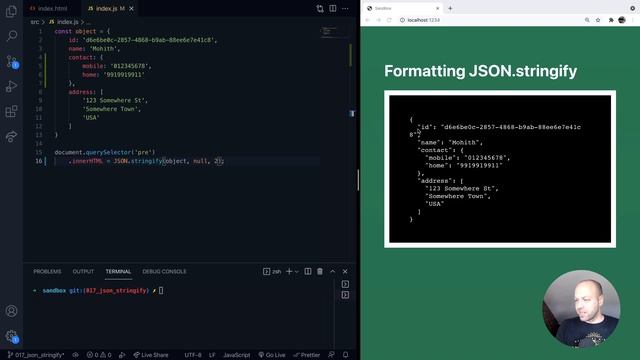
Task: Open a new Chrome tab
Action: [450, 8]
